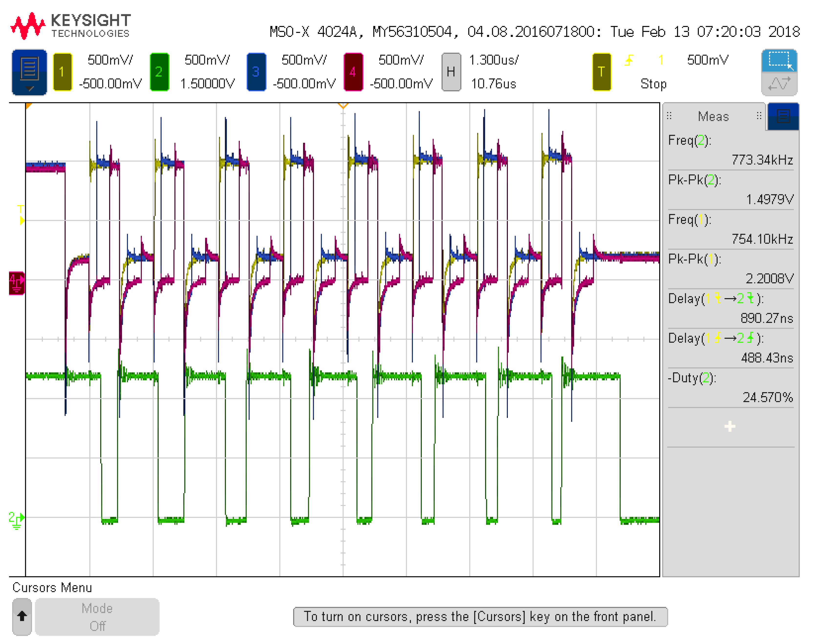The height and width of the screenshot is (644, 816).
Task: Open the Meas sidebar list icon
Action: (783, 116)
